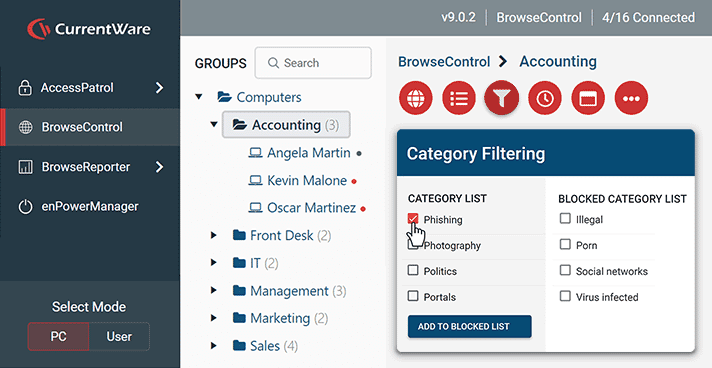Click the Add to Blocked List button
The height and width of the screenshot is (368, 712).
(470, 326)
